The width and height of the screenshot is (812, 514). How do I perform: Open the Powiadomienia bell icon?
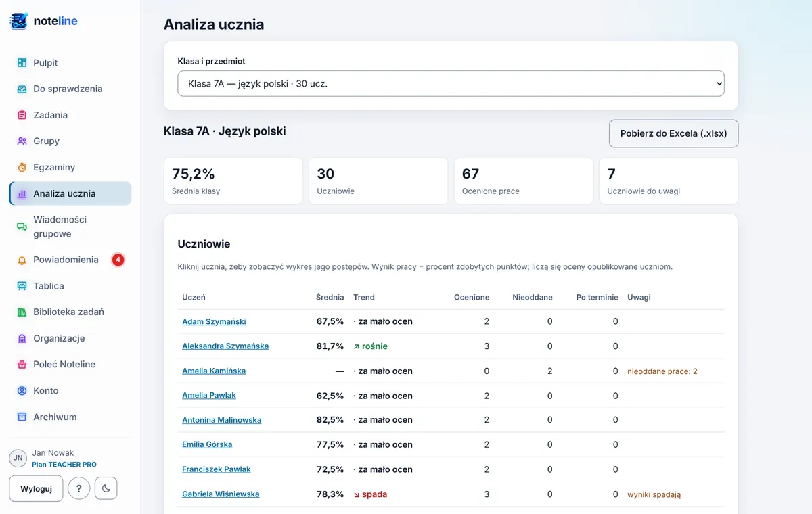[22, 260]
